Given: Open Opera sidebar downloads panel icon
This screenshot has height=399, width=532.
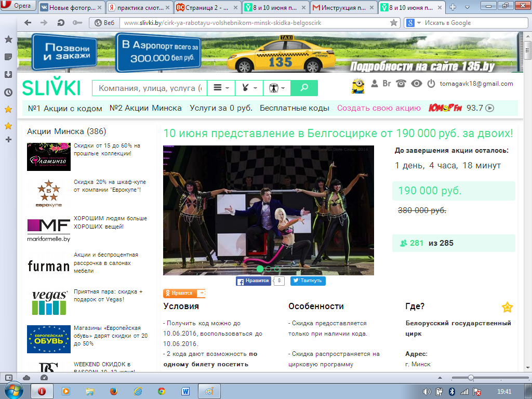Looking at the screenshot, I should pos(8,74).
